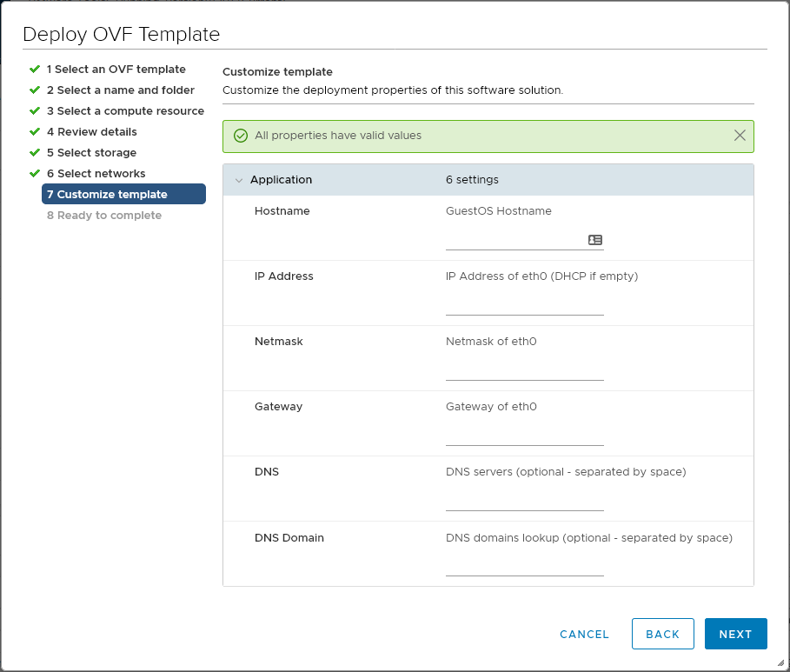This screenshot has width=790, height=672.
Task: Focus the DNS Domain input field
Action: click(524, 566)
